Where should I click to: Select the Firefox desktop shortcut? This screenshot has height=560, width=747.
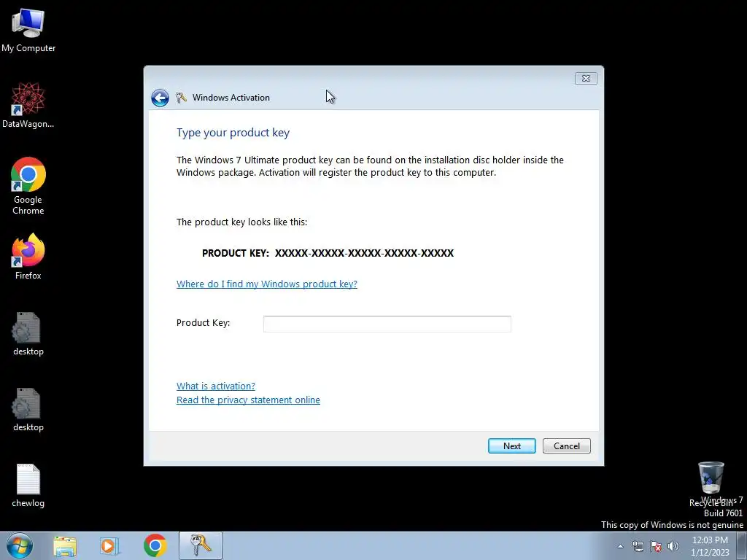click(28, 257)
